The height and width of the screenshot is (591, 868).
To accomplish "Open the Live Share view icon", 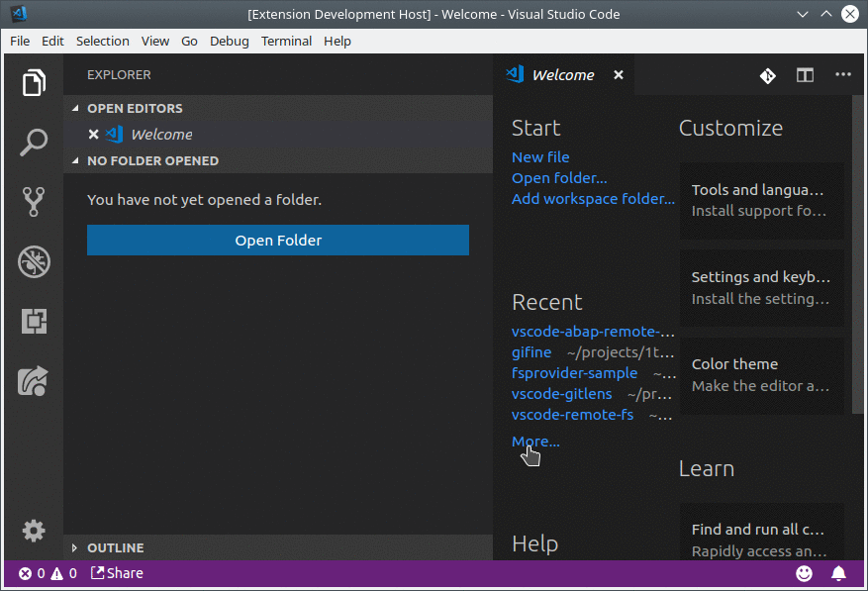I will pyautogui.click(x=34, y=381).
